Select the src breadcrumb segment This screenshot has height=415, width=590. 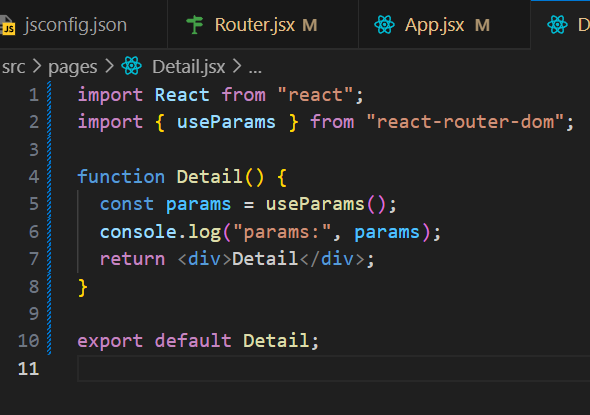click(14, 67)
